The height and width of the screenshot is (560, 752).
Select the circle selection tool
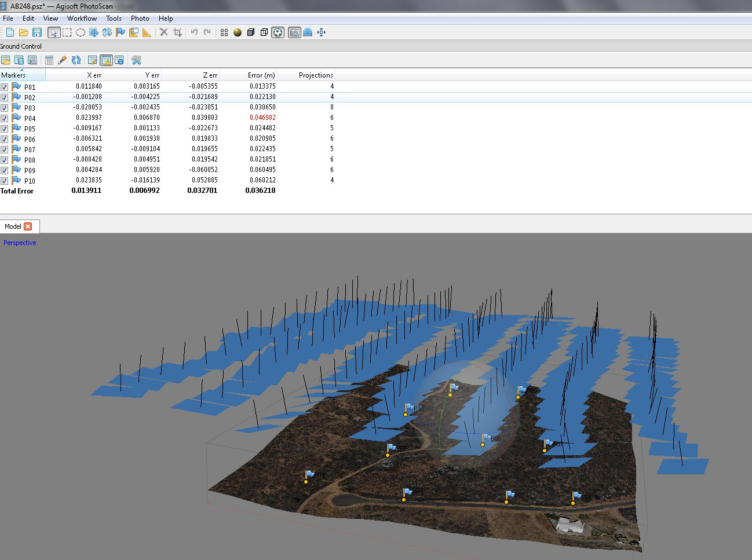(x=81, y=32)
